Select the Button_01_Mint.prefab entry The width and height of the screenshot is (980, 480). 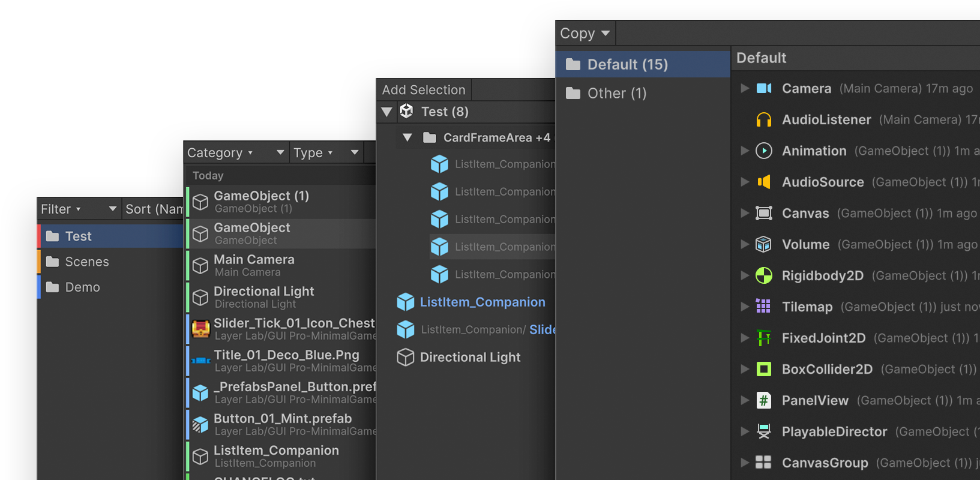click(281, 424)
